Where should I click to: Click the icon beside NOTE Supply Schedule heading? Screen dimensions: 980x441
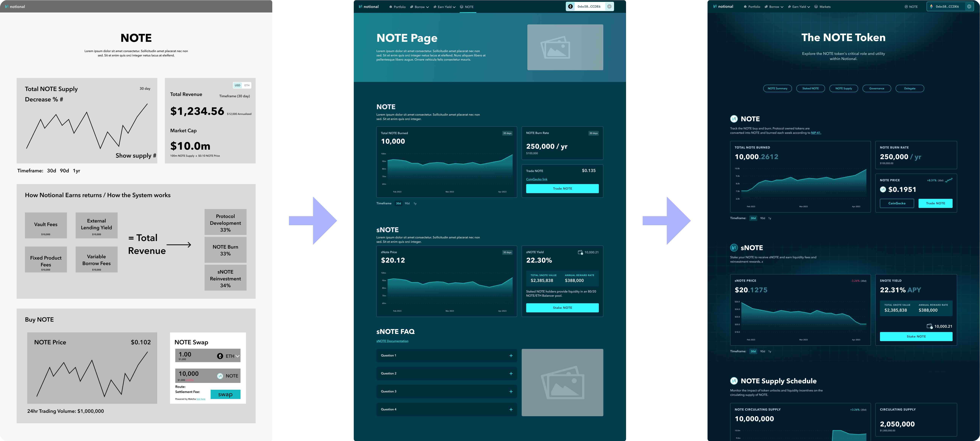point(734,381)
